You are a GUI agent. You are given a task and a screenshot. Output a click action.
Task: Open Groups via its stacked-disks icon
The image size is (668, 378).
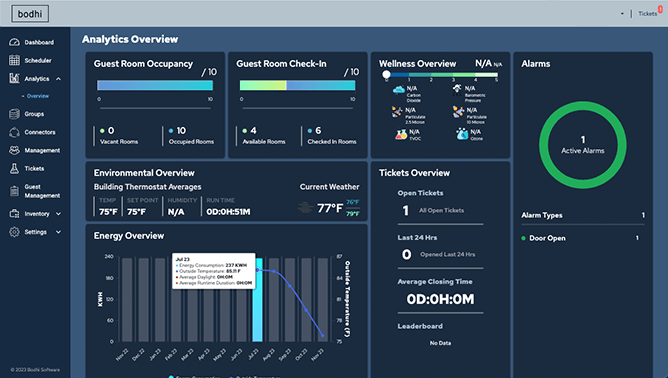[14, 114]
